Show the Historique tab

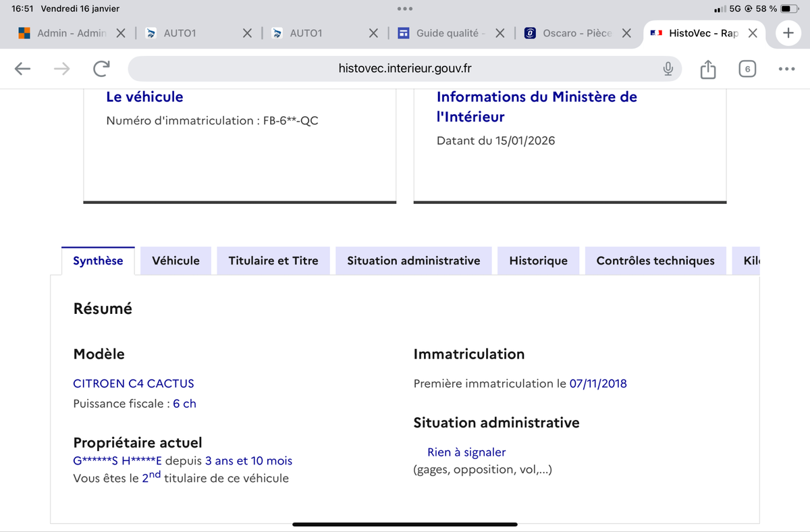click(538, 261)
